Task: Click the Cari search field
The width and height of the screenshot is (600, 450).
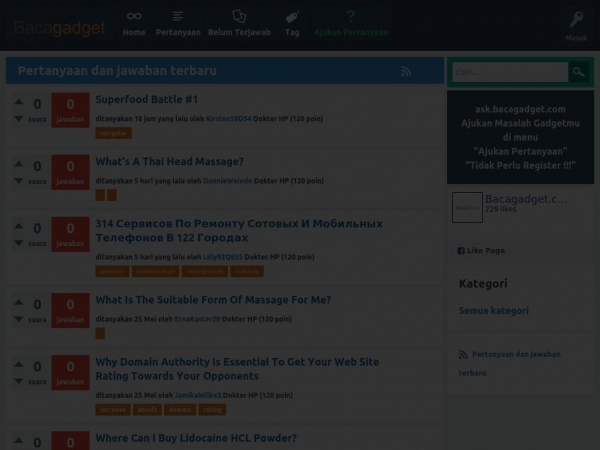Action: point(510,72)
